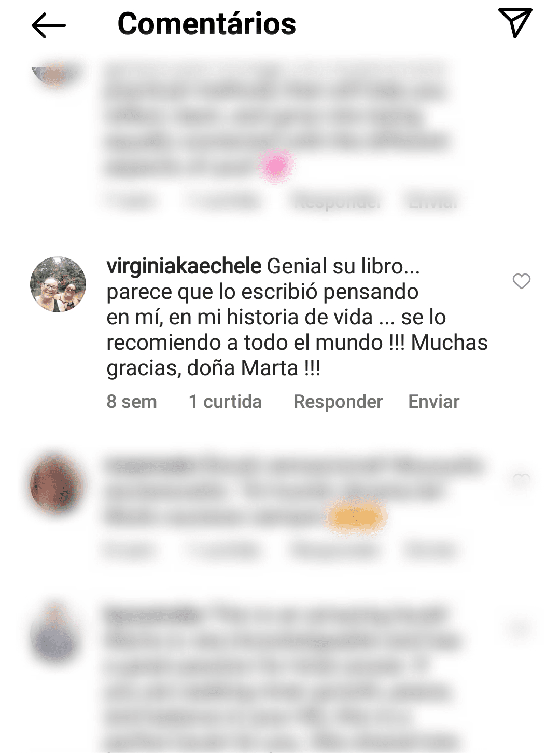The height and width of the screenshot is (753, 560).
Task: Like virginiakaechele's comment with the heart icon
Action: click(x=521, y=281)
